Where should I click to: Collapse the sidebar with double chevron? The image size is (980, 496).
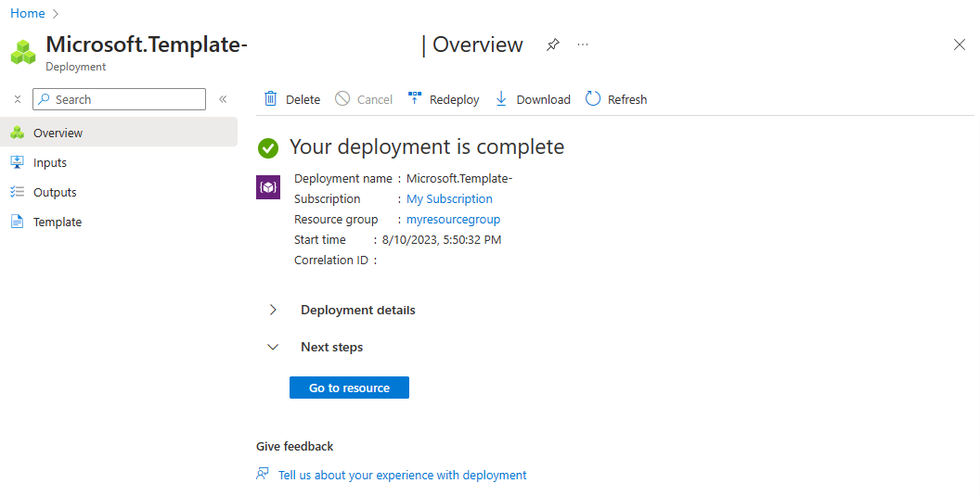point(223,99)
